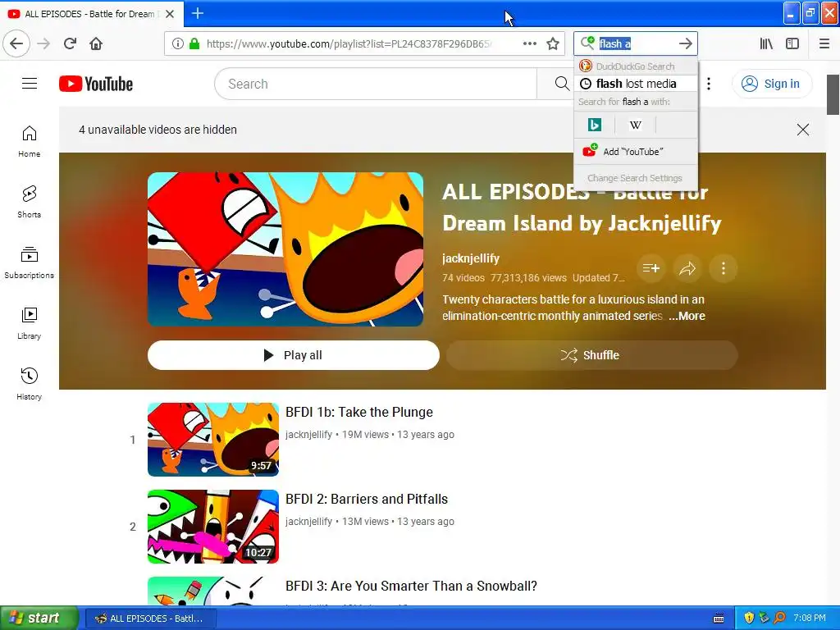Open a new browser tab with plus
The image size is (840, 630).
197,13
